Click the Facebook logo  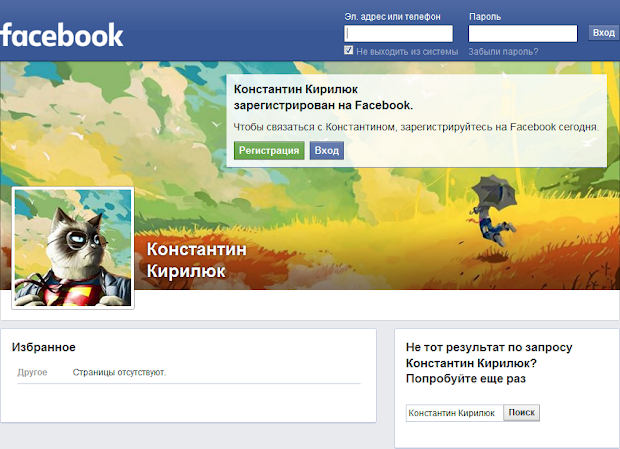(x=61, y=35)
